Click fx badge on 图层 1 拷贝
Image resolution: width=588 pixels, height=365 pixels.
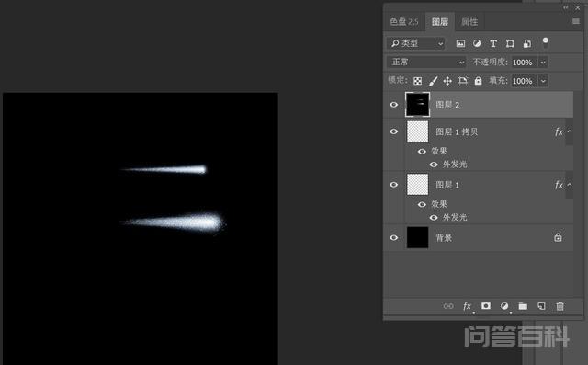[559, 131]
